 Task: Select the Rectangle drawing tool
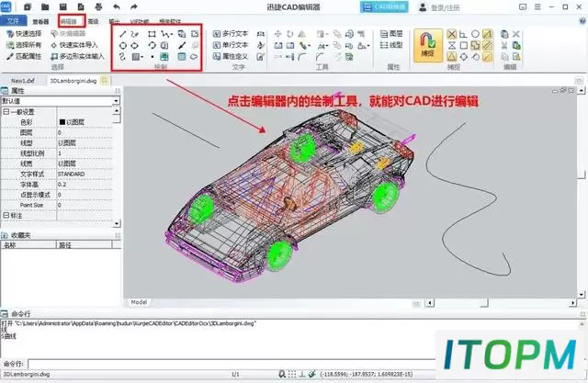(152, 34)
